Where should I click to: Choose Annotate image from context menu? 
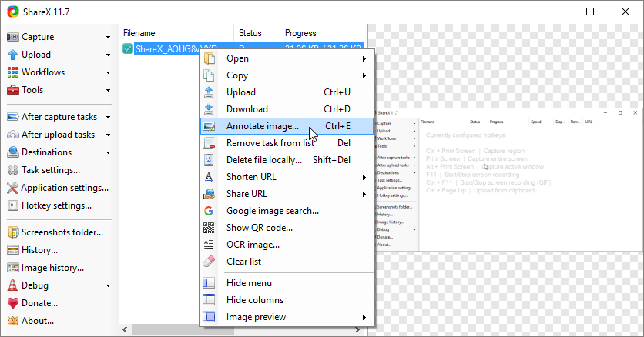click(x=287, y=126)
